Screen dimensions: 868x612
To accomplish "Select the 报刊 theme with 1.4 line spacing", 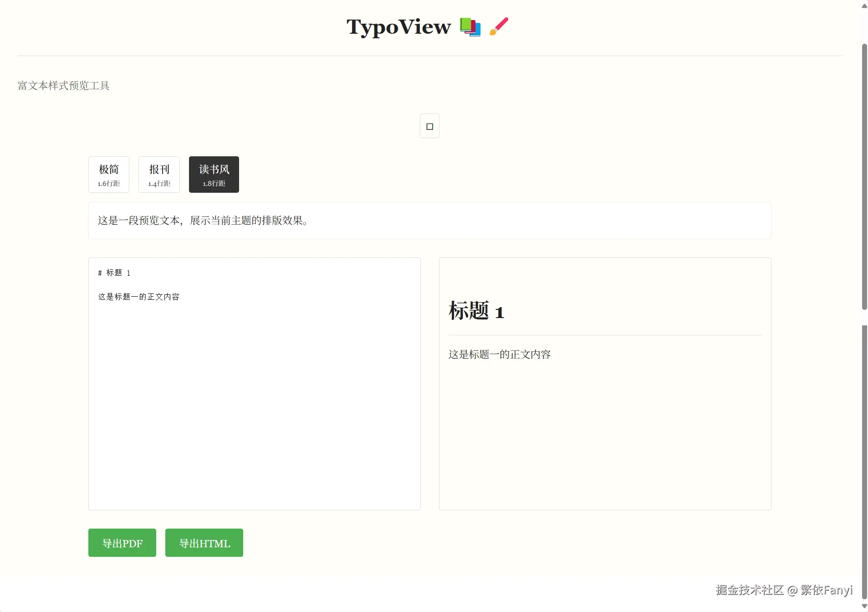I will pos(158,175).
